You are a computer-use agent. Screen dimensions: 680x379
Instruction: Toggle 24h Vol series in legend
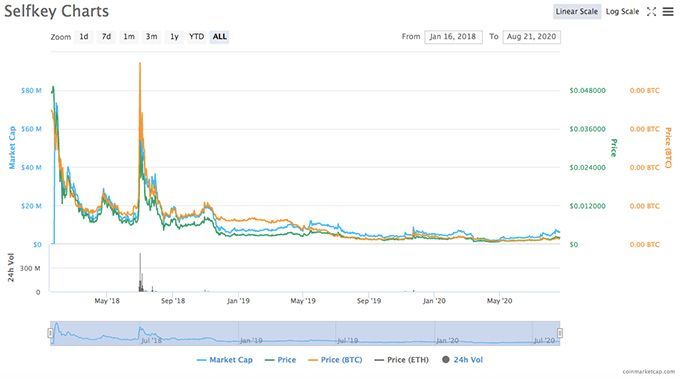[462, 360]
